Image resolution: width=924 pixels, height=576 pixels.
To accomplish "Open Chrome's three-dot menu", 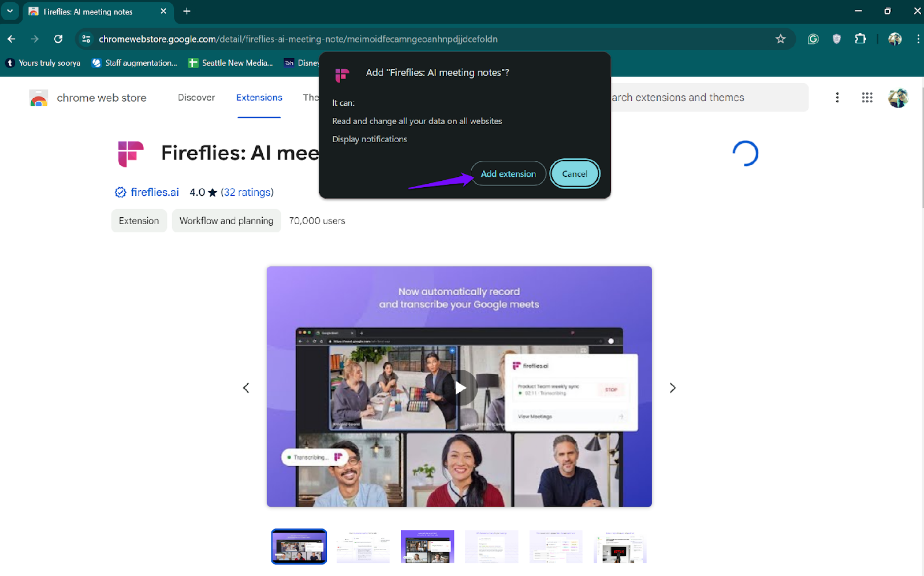I will [x=918, y=39].
